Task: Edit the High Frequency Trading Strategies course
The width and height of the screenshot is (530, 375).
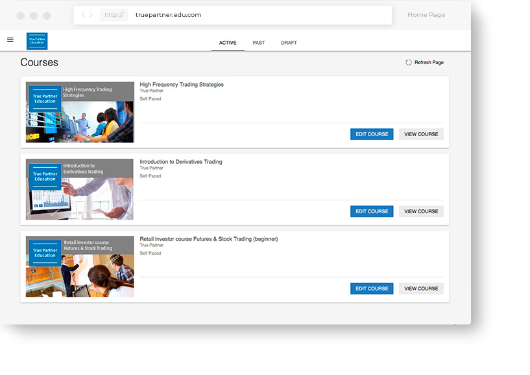Action: 371,134
